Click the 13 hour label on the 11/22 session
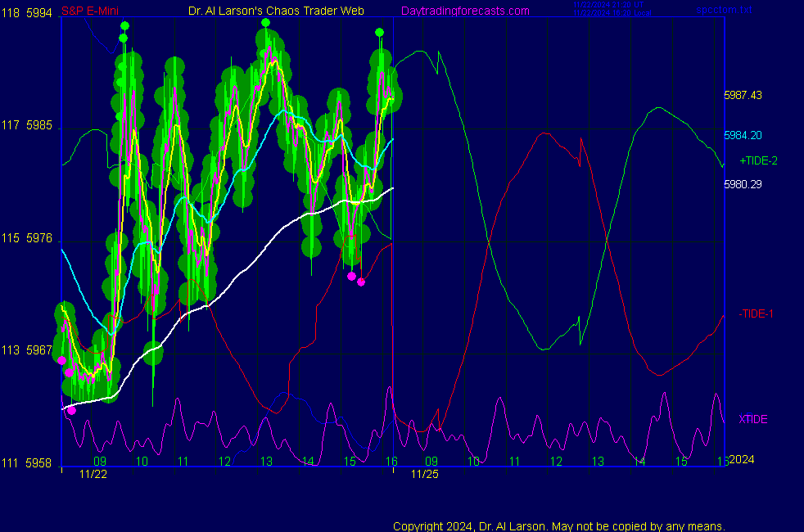The width and height of the screenshot is (804, 532). point(266,462)
